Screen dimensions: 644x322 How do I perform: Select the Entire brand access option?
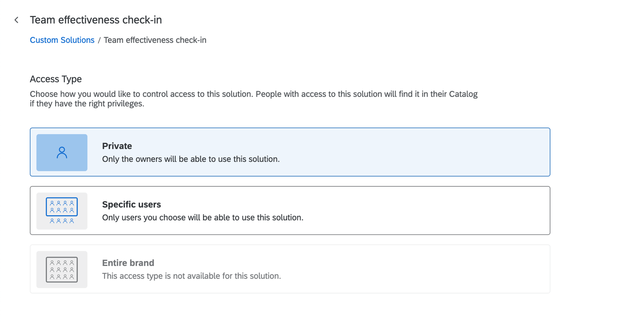click(290, 269)
